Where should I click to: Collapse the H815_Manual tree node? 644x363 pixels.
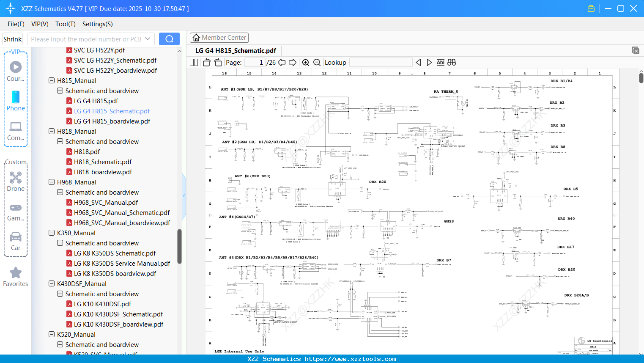(51, 80)
